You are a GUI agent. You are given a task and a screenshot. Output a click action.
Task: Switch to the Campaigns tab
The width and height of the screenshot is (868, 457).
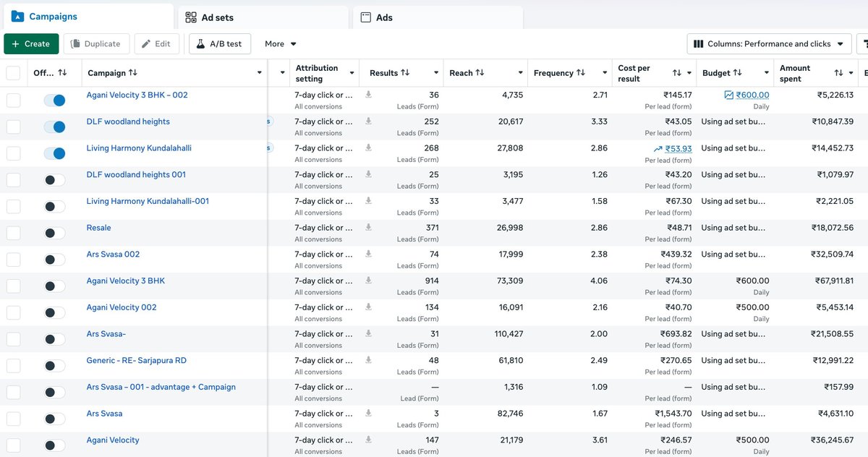(87, 17)
